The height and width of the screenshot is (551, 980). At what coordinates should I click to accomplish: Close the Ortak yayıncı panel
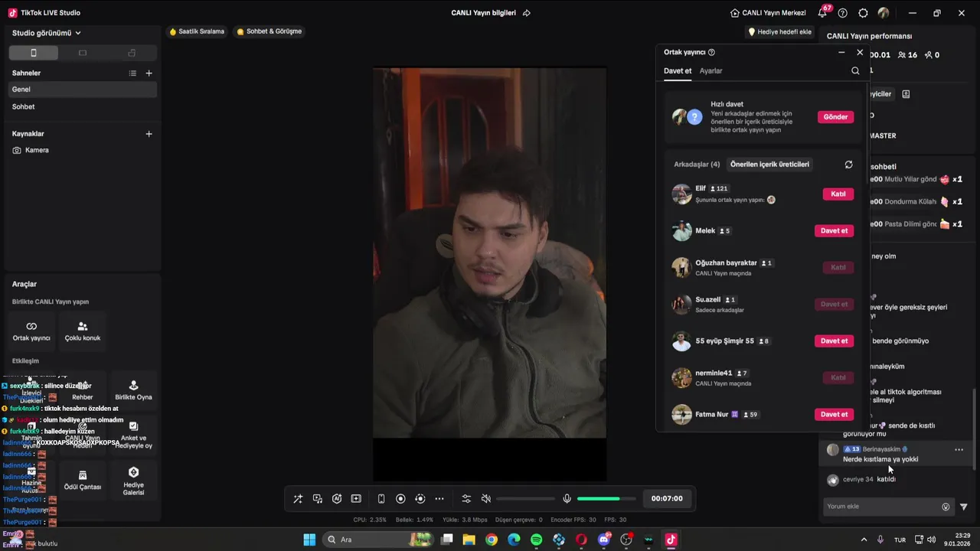(x=860, y=52)
